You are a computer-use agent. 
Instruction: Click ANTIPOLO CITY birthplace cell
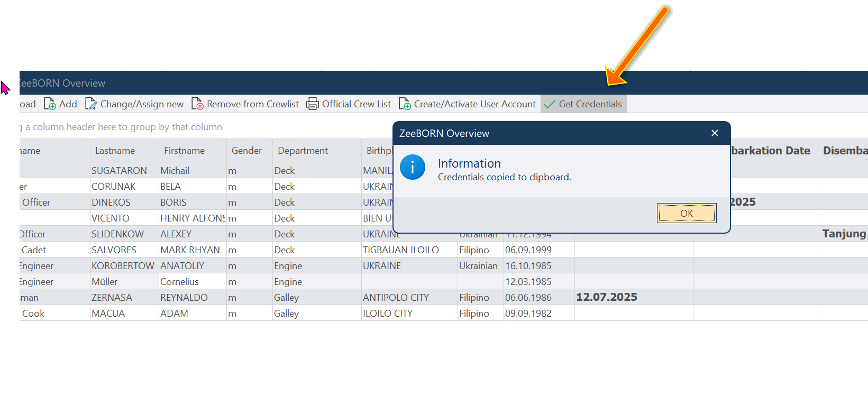pos(409,298)
